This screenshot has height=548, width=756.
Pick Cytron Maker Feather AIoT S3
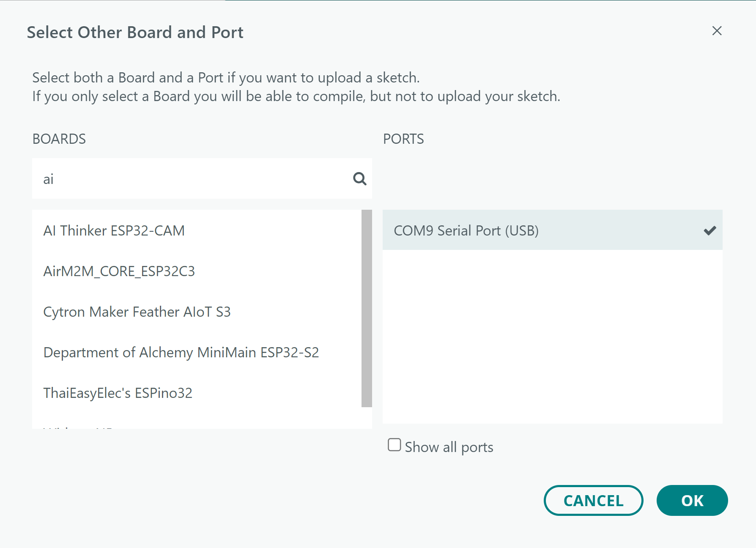coord(137,312)
